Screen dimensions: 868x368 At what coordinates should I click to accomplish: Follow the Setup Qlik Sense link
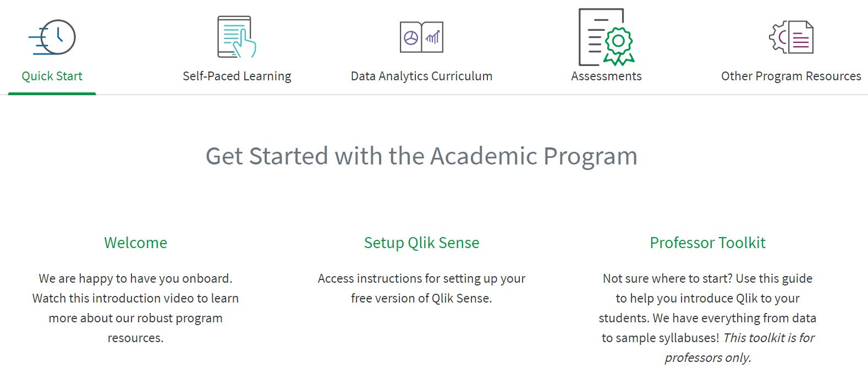[421, 243]
